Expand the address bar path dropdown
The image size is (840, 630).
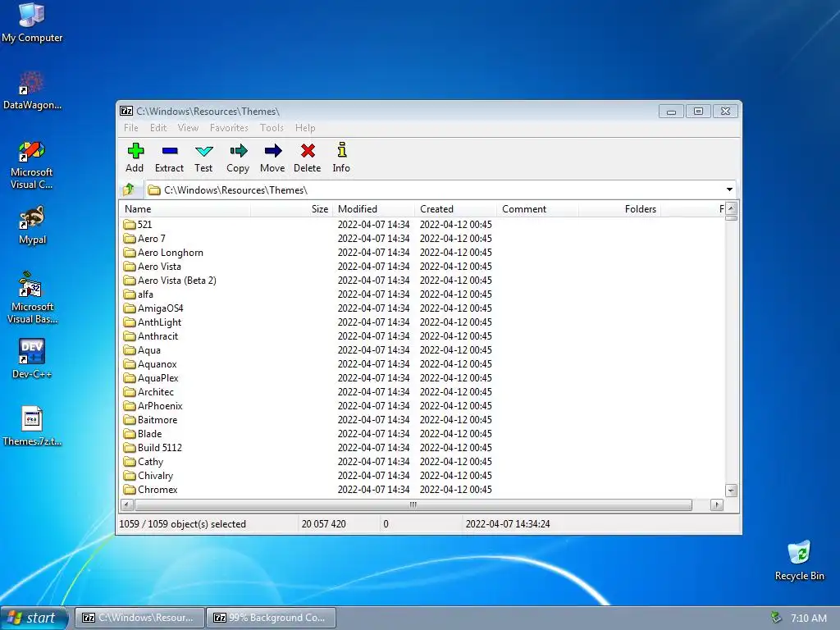729,189
